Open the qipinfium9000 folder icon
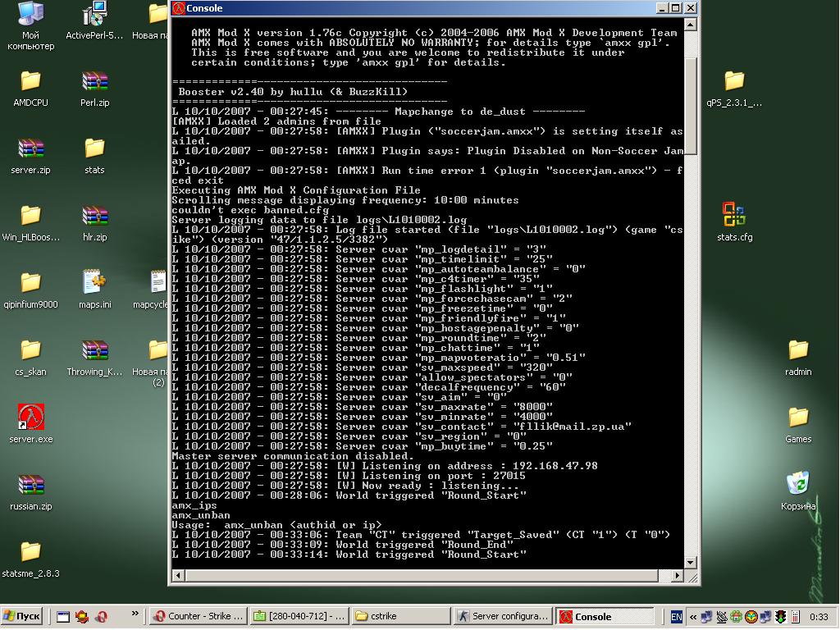 coord(30,290)
